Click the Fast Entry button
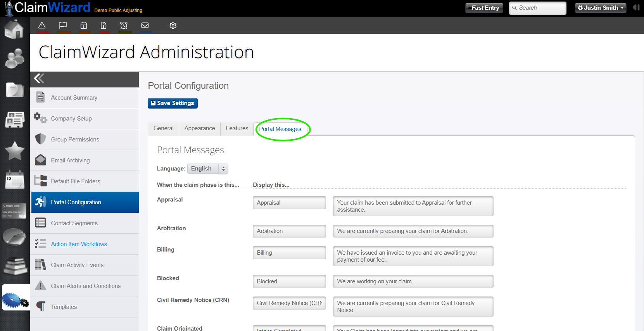The image size is (644, 331). pyautogui.click(x=484, y=8)
